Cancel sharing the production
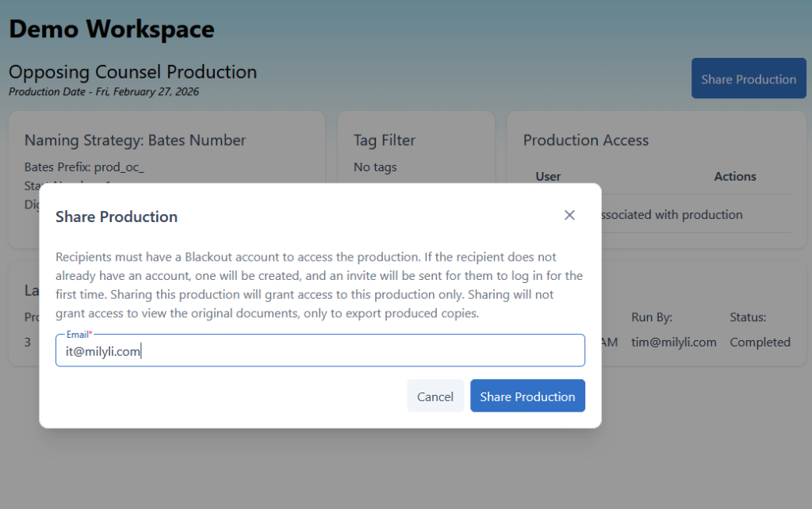 (x=435, y=396)
